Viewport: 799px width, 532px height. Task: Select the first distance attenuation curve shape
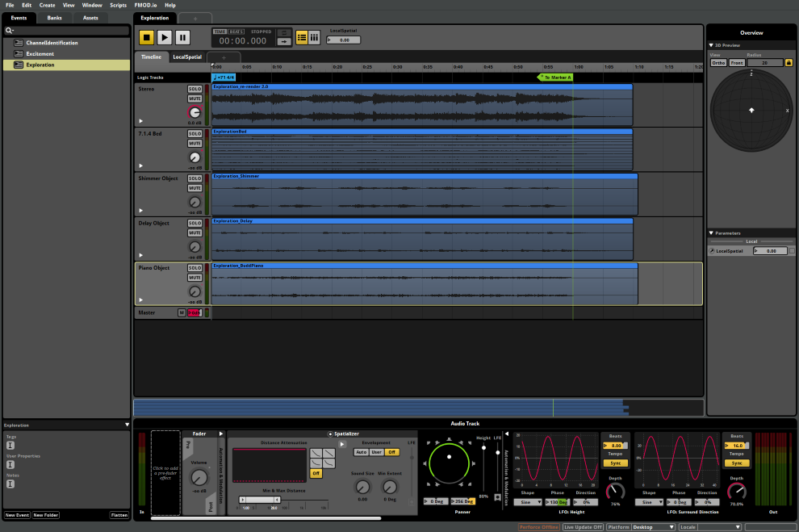pyautogui.click(x=316, y=453)
